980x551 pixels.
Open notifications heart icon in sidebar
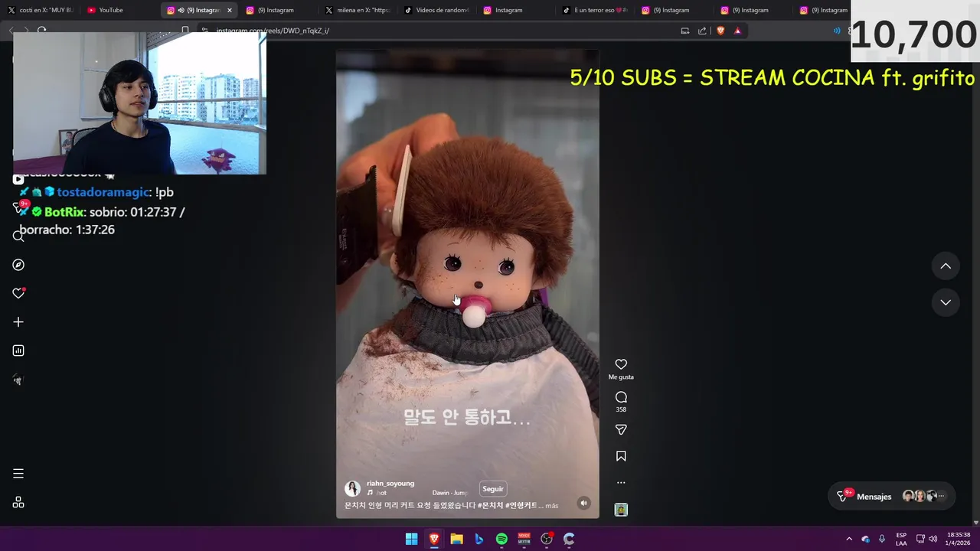[18, 293]
